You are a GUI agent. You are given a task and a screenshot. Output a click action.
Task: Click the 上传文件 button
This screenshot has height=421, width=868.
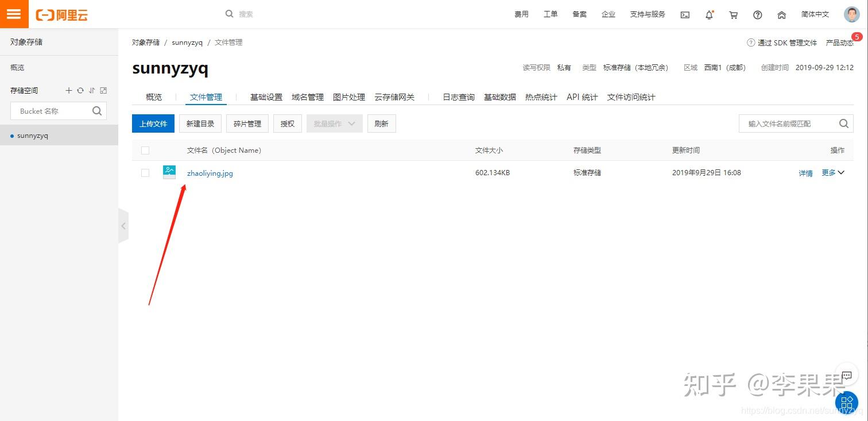point(153,123)
